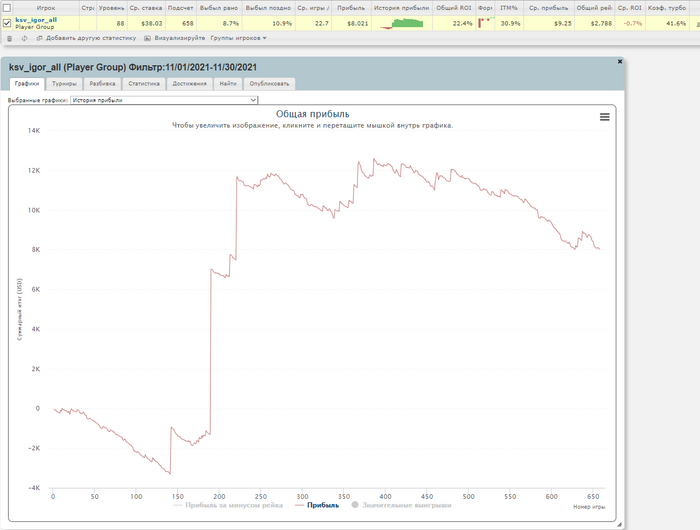Open the Выбранные графики dropdown
Image resolution: width=700 pixels, height=530 pixels.
coord(164,100)
